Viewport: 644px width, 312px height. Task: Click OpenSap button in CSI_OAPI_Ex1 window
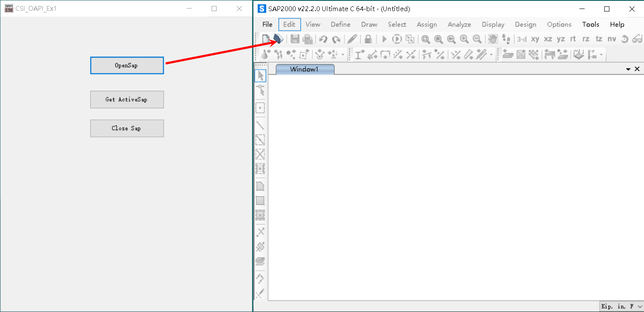pyautogui.click(x=127, y=65)
